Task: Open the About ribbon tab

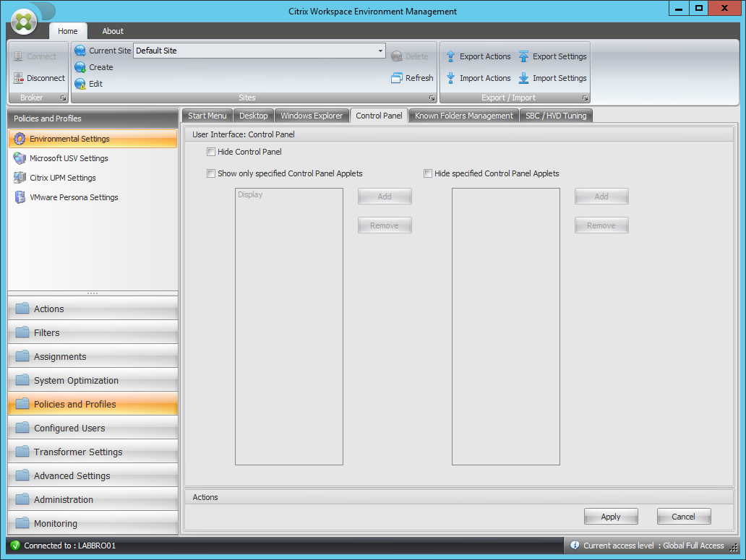Action: (x=112, y=31)
